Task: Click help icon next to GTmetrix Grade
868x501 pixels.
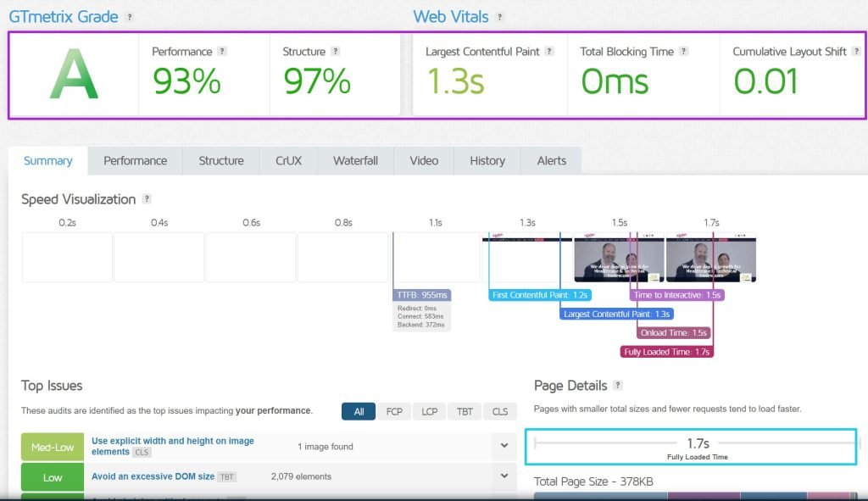Action: point(130,17)
